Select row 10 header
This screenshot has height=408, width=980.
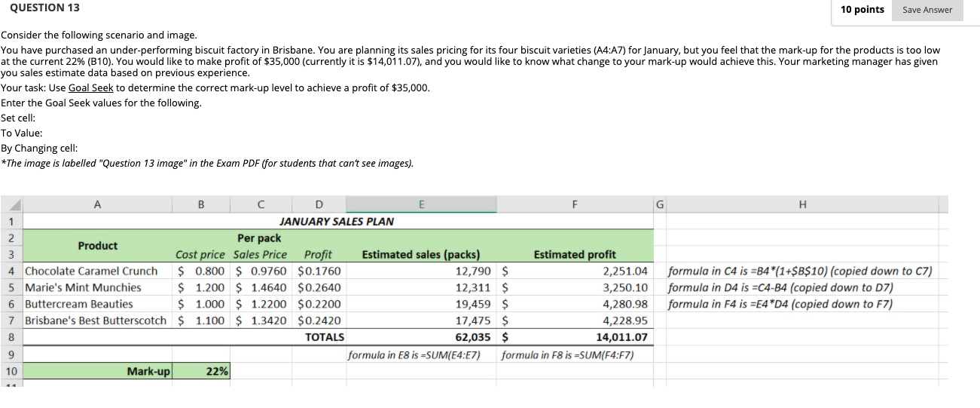coord(11,371)
